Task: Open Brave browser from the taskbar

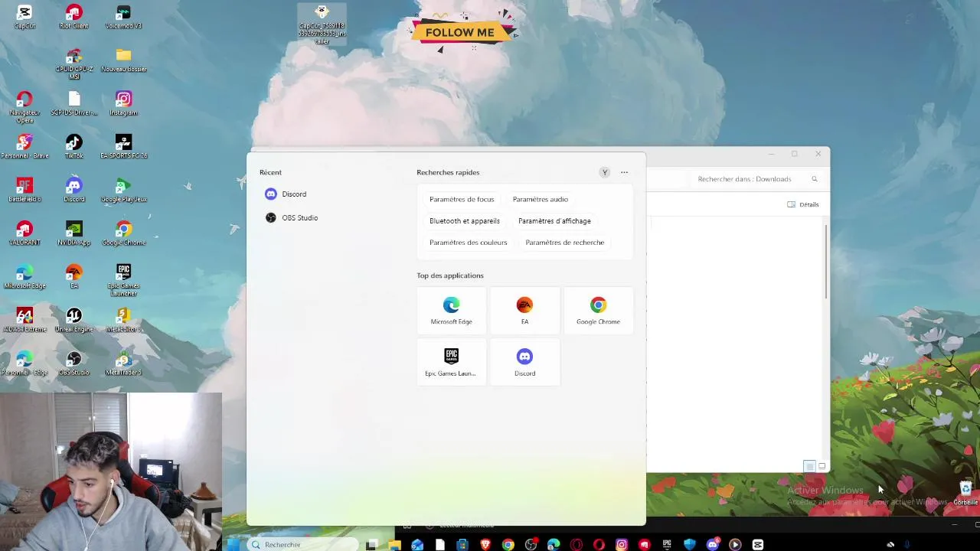Action: pos(485,544)
